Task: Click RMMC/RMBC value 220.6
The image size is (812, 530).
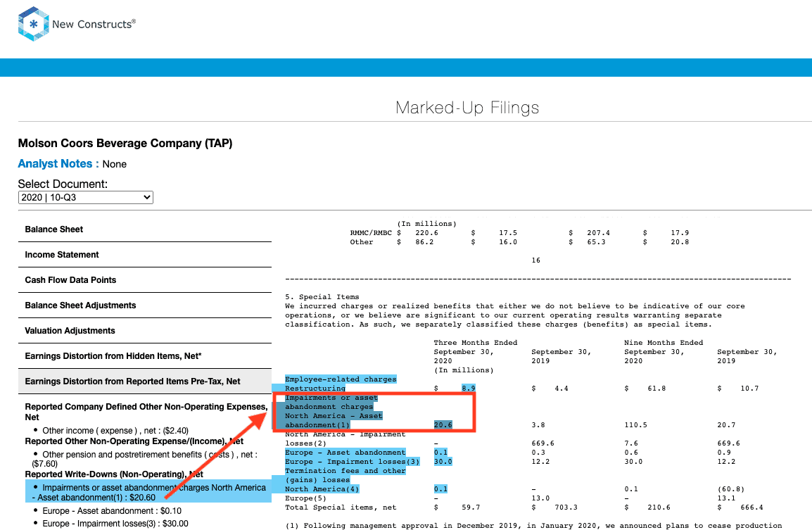Action: [x=426, y=233]
